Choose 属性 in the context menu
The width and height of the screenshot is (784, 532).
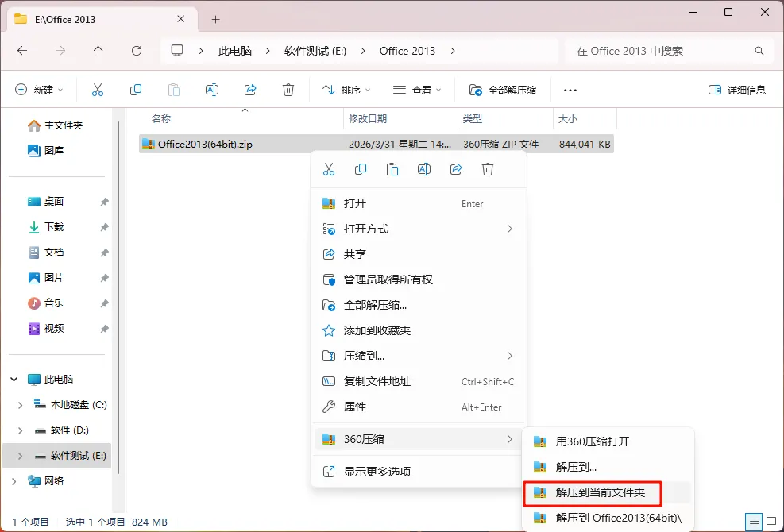click(x=419, y=407)
